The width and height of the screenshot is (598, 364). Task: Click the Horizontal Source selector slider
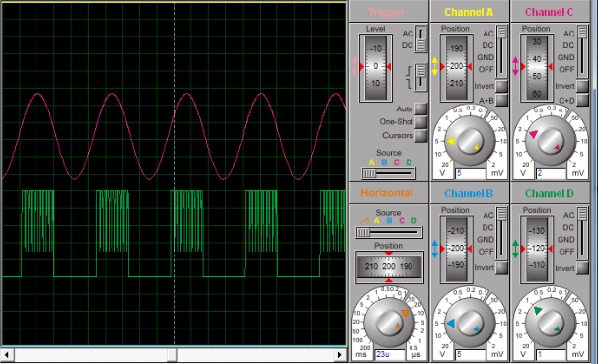coord(389,232)
